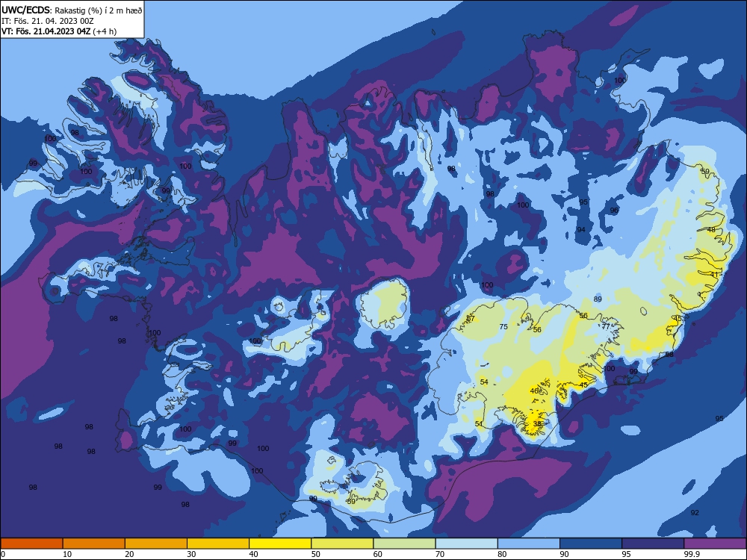The height and width of the screenshot is (560, 747).
Task: Select the legend tick label 30
Action: point(191,554)
